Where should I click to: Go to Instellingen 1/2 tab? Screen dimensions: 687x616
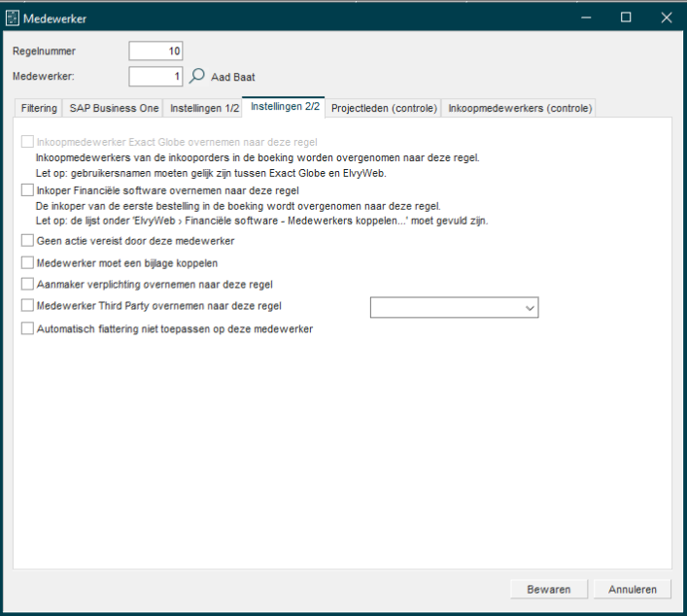203,109
